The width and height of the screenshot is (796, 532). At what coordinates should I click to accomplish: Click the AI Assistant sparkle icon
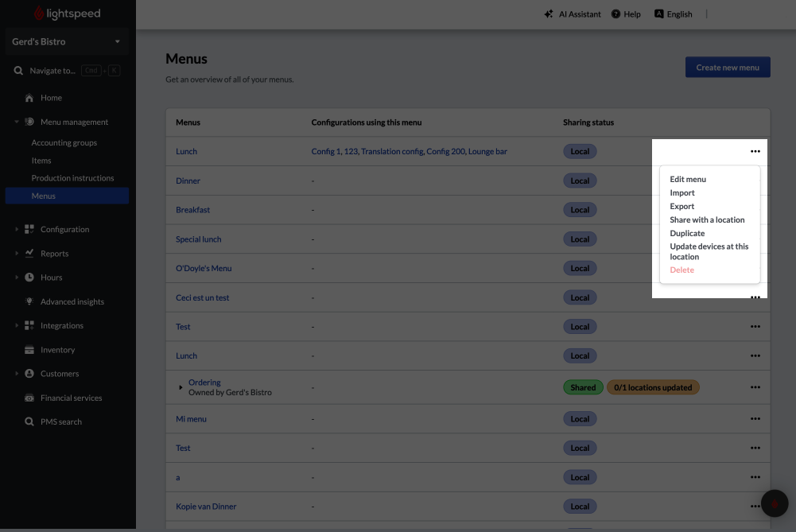point(549,14)
